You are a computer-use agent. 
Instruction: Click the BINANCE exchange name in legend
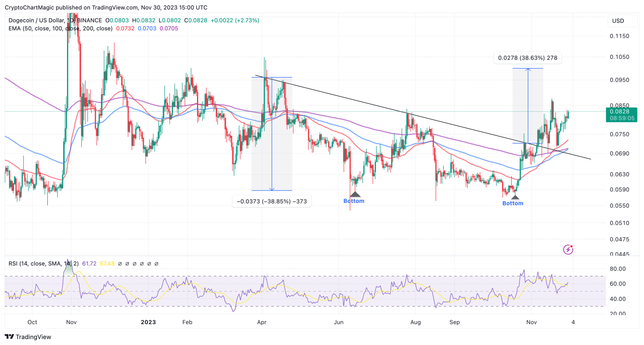[x=89, y=20]
